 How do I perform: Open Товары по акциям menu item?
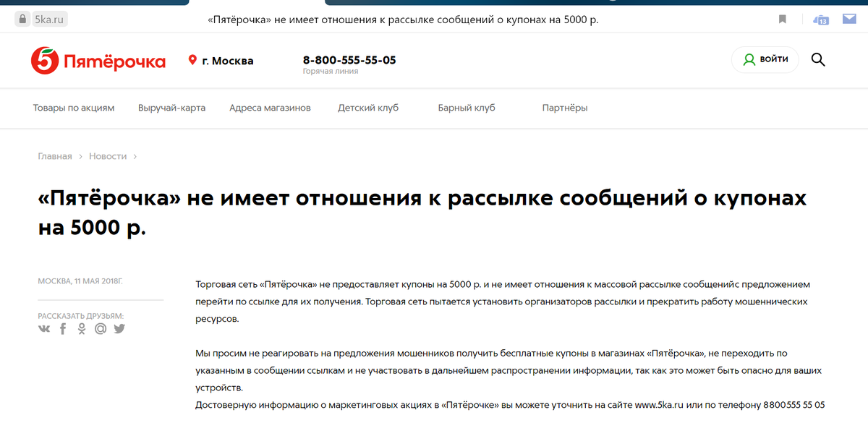(x=74, y=108)
